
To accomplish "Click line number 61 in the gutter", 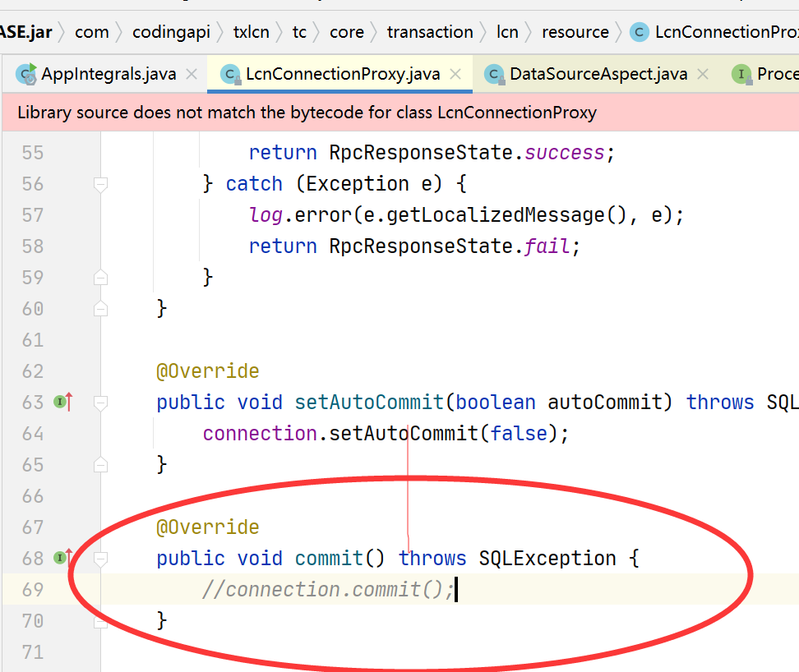I will [33, 340].
